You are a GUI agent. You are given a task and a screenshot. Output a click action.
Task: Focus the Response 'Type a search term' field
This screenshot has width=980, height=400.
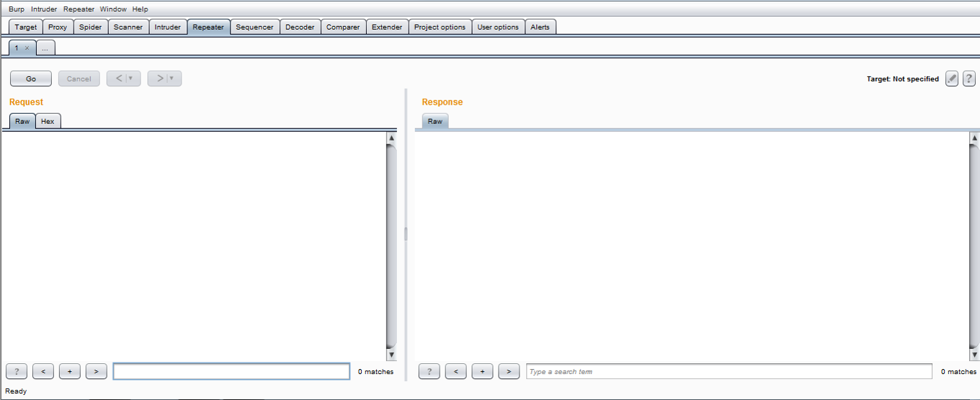click(x=729, y=371)
